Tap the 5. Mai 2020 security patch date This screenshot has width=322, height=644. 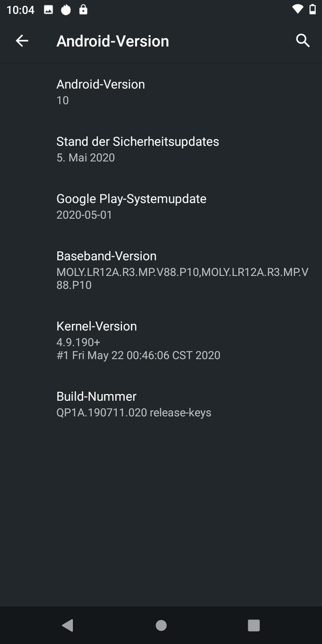click(86, 158)
